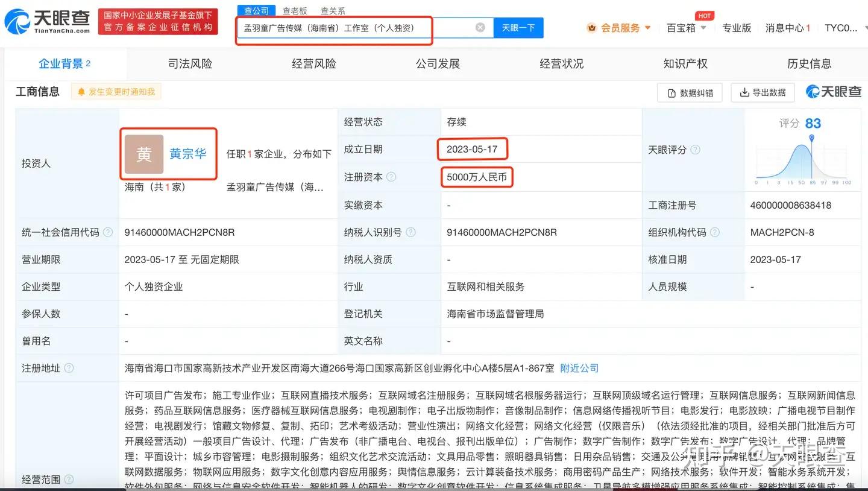This screenshot has height=491, width=868.
Task: Switch to 知识产权 tab
Action: point(685,63)
